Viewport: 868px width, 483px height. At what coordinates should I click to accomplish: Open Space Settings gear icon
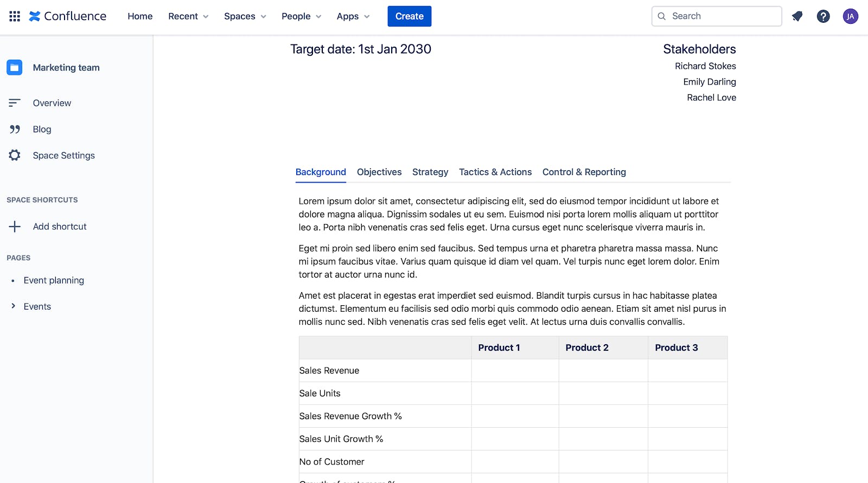click(x=15, y=155)
